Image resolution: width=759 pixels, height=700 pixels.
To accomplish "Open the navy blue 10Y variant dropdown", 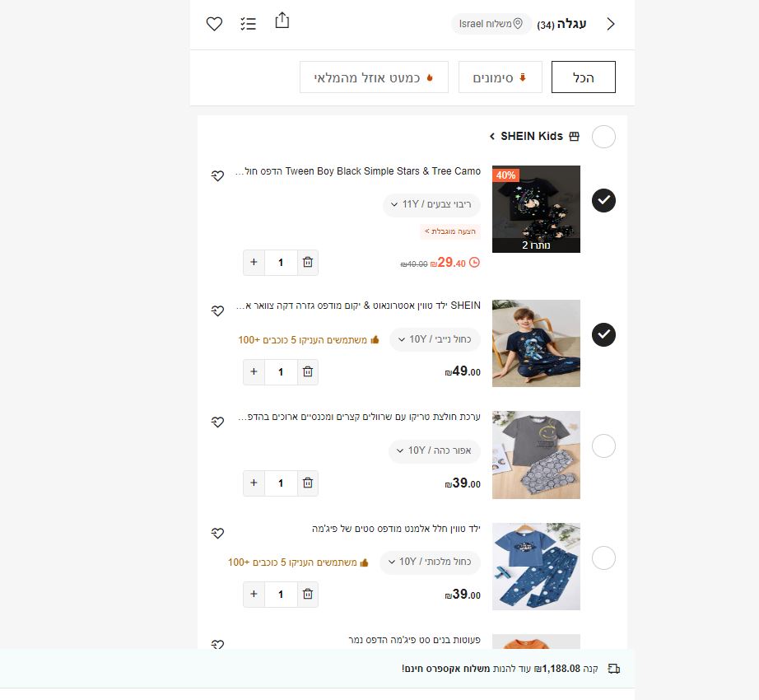I will (435, 339).
